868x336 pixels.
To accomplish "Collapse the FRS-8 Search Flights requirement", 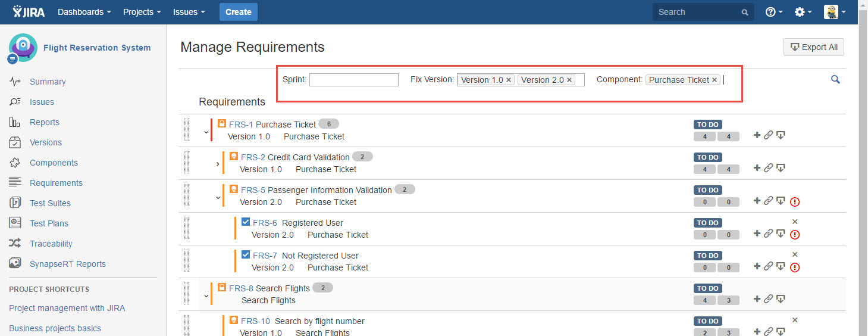I will coord(206,295).
